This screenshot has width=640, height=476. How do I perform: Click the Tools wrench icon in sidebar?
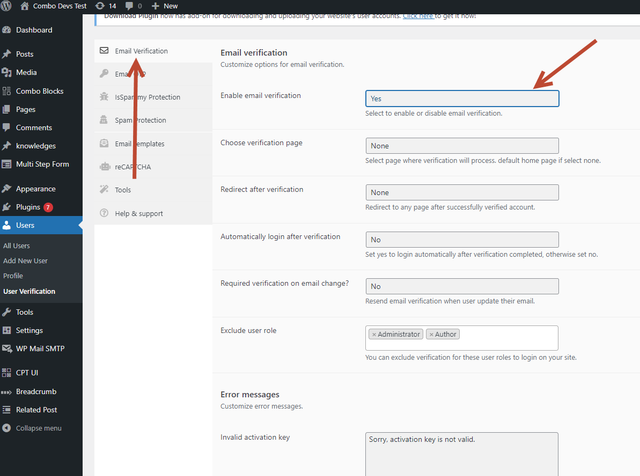[7, 312]
